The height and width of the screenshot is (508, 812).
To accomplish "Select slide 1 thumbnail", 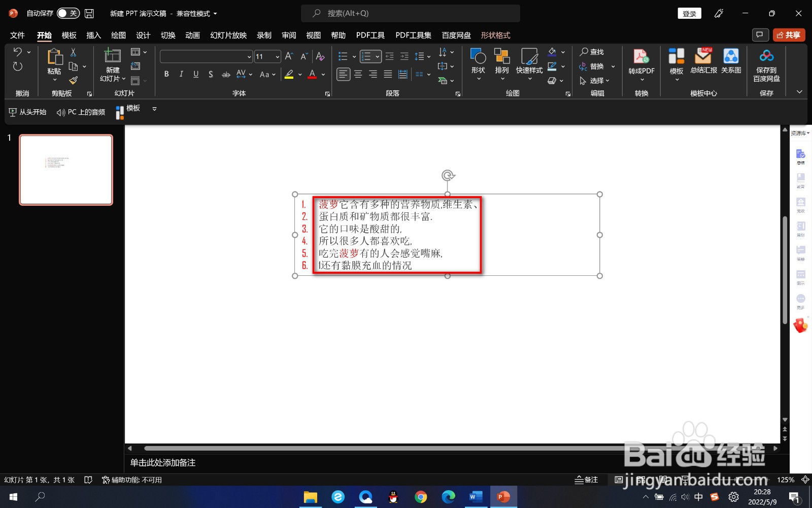I will (x=66, y=170).
